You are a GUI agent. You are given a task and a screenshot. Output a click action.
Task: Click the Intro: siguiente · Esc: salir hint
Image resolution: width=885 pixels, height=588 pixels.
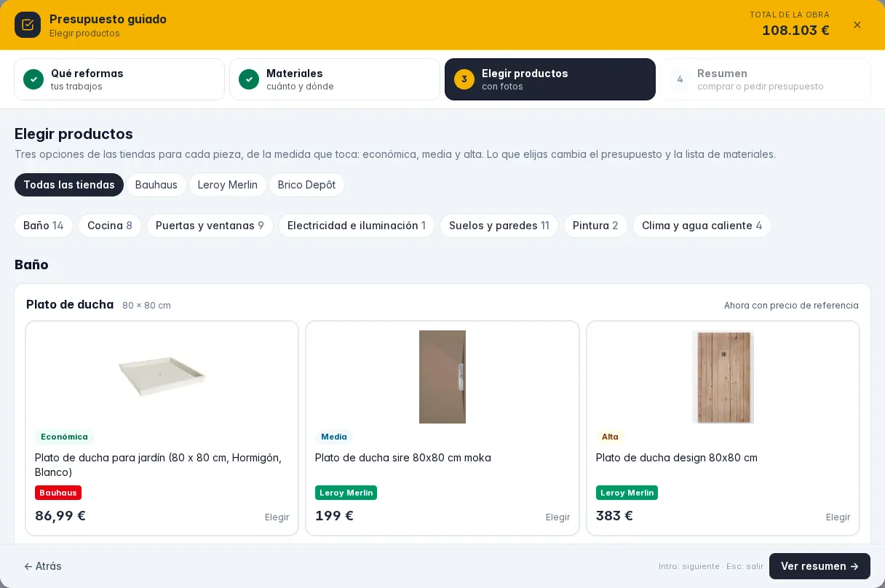(711, 566)
